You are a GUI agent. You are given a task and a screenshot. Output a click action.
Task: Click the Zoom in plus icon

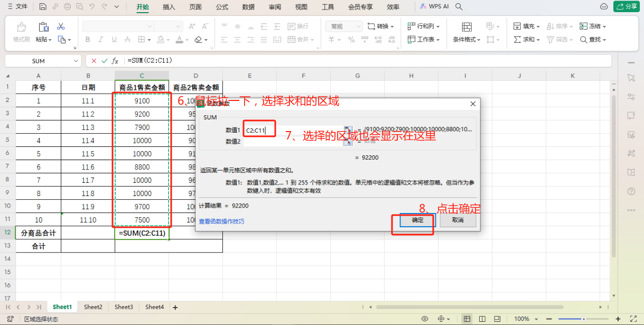(x=617, y=319)
